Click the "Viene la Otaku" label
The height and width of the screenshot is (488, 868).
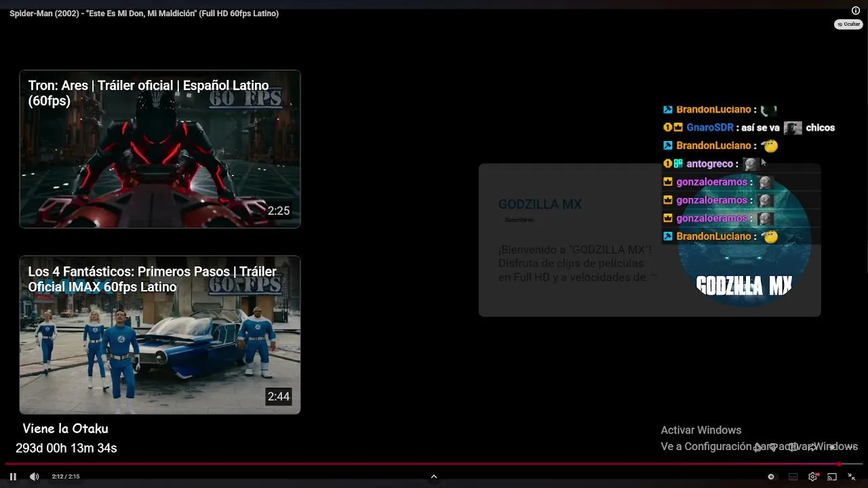pyautogui.click(x=65, y=428)
